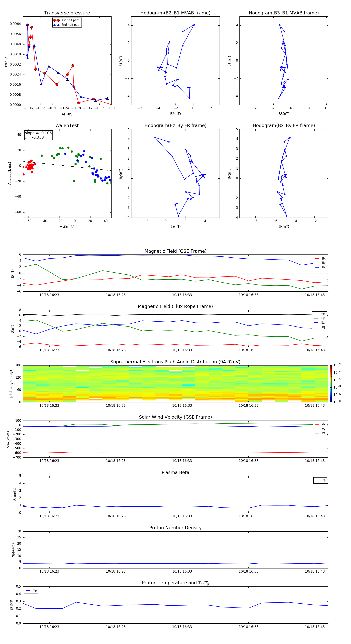Click the pitch angle spectrogram heatmap
351x644 pixels.
click(175, 384)
